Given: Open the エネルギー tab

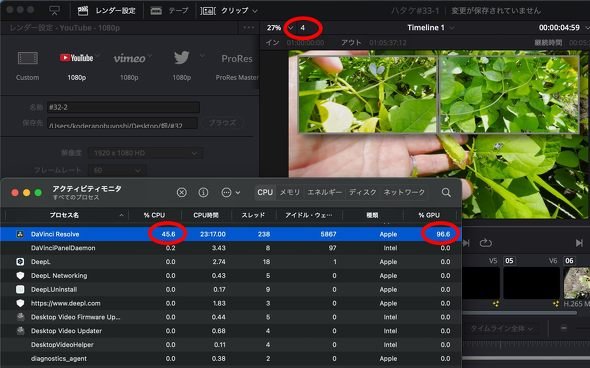Looking at the screenshot, I should [324, 192].
